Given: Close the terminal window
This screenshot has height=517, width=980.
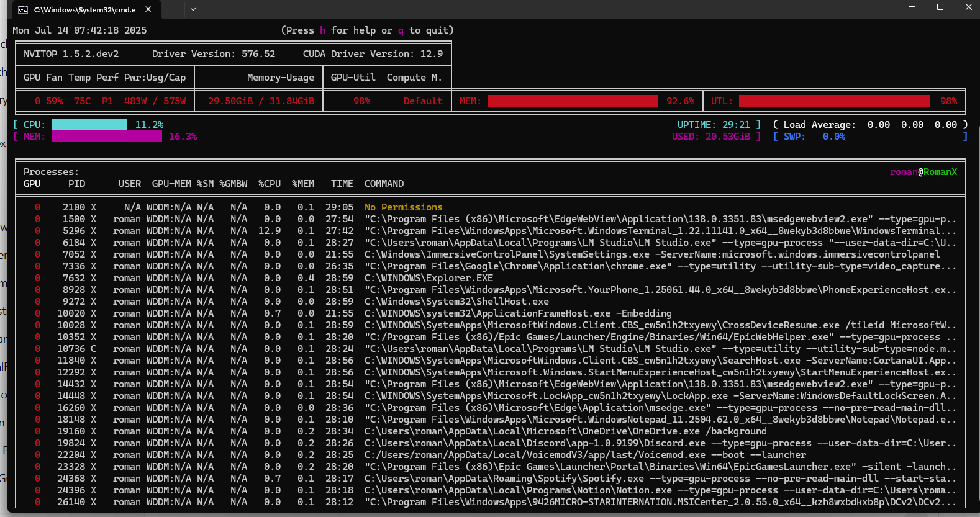Looking at the screenshot, I should click(968, 7).
